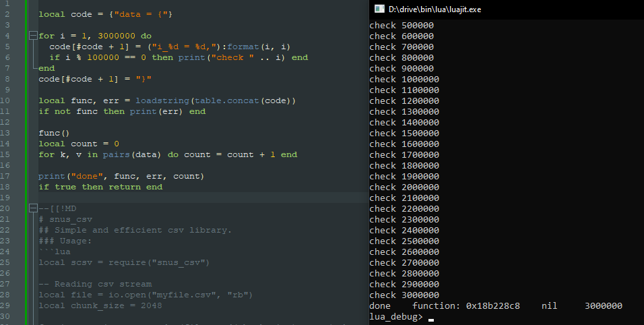644x325 pixels.
Task: Click 'check 500000' console output
Action: tap(401, 26)
